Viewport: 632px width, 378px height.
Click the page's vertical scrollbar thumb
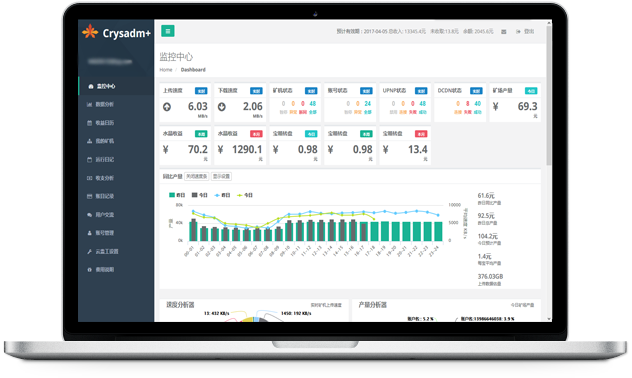click(x=549, y=95)
